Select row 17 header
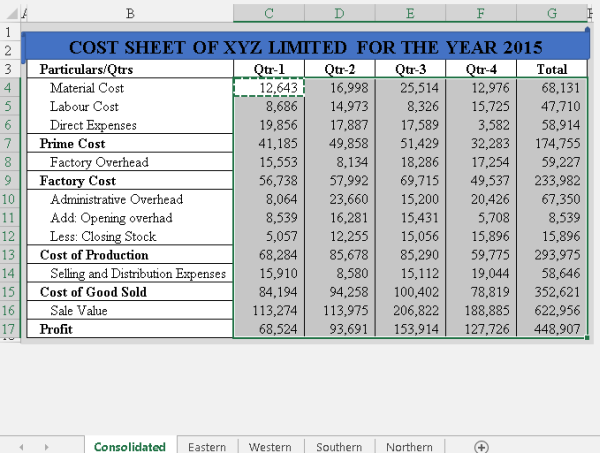The image size is (600, 453). [11, 329]
